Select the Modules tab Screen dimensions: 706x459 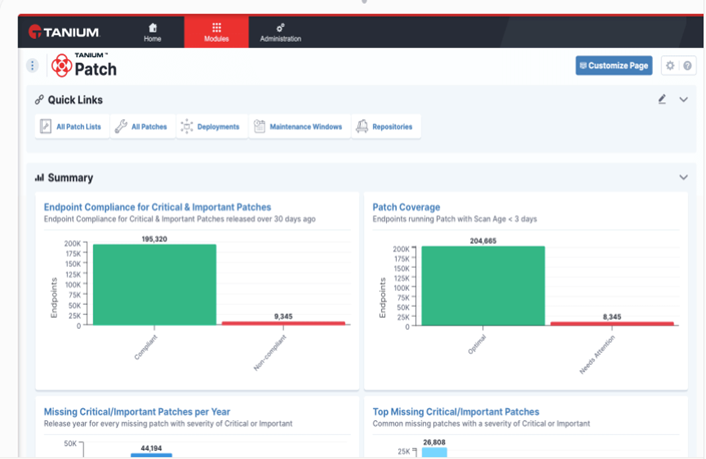click(x=216, y=32)
